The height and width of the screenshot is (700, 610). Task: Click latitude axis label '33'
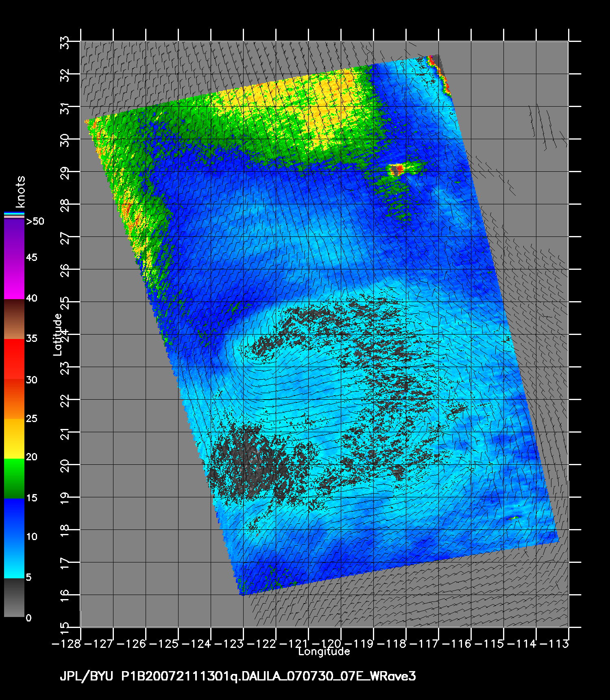(65, 42)
